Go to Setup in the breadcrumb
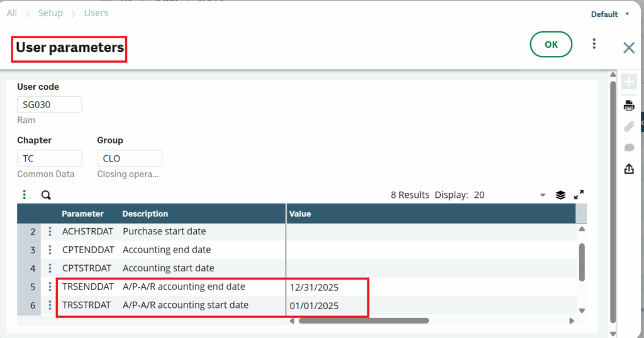Image resolution: width=644 pixels, height=338 pixels. (x=50, y=13)
